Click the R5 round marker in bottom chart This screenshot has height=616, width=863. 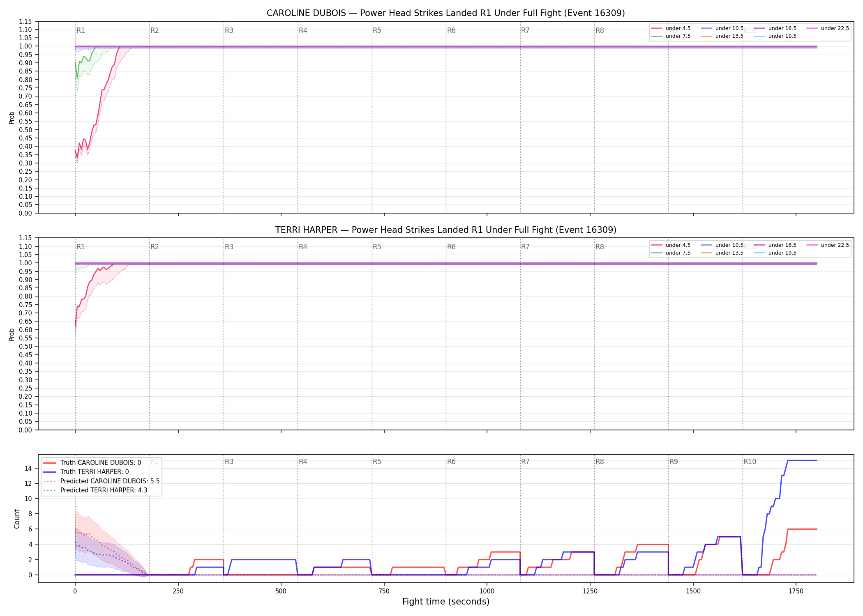point(377,462)
